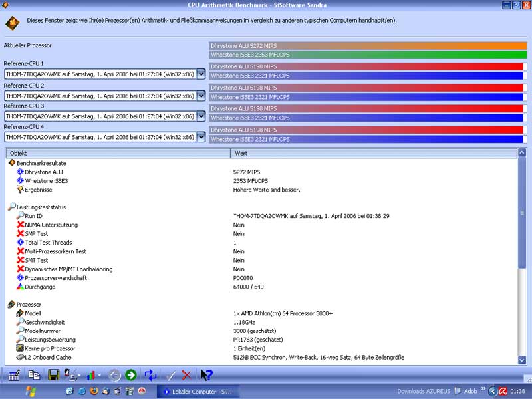Expand hidden tray icons with round arrow
This screenshot has height=399, width=532.
coord(493,391)
